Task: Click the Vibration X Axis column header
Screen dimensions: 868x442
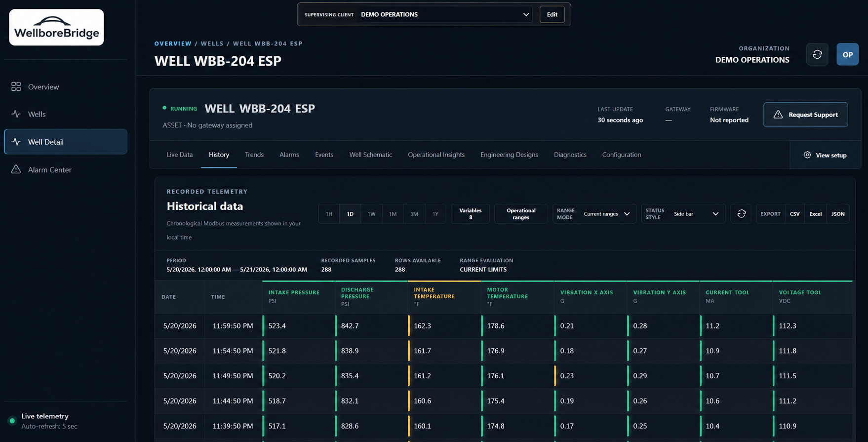Action: tap(591, 297)
